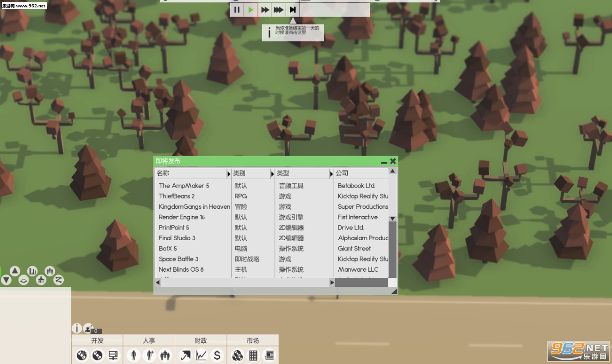Select the 开发 tab header
The width and height of the screenshot is (612, 364).
coord(97,340)
